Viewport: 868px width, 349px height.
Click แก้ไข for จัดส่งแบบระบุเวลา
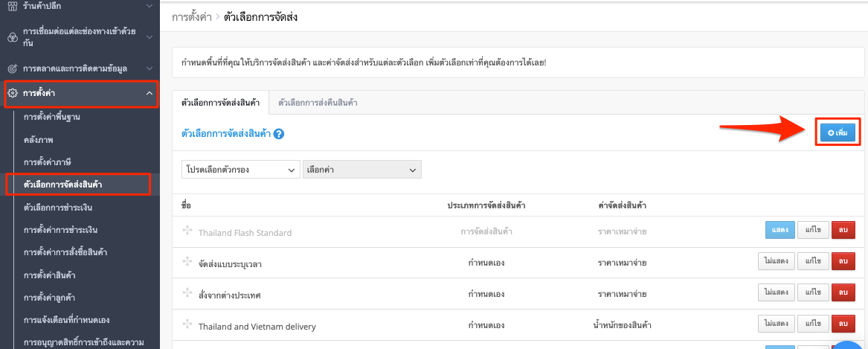pos(813,260)
